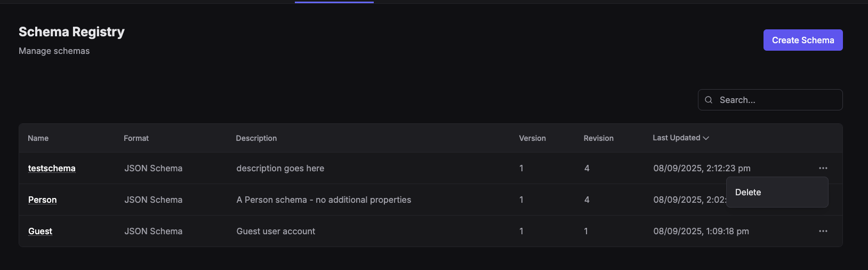The width and height of the screenshot is (868, 270).
Task: Open the testschema schema link
Action: 52,168
